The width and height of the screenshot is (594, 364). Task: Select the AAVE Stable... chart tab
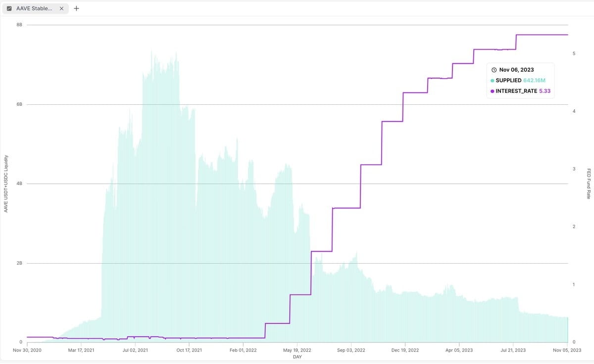tap(35, 8)
